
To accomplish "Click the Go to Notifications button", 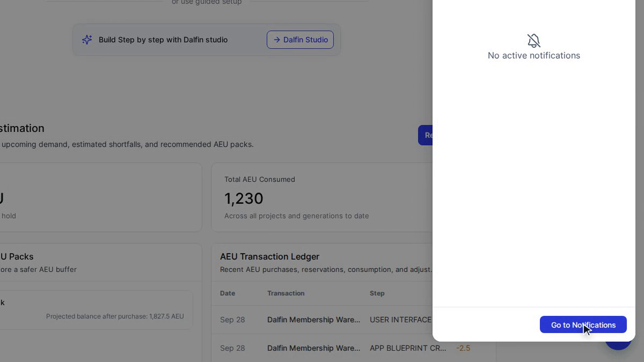I will [583, 324].
